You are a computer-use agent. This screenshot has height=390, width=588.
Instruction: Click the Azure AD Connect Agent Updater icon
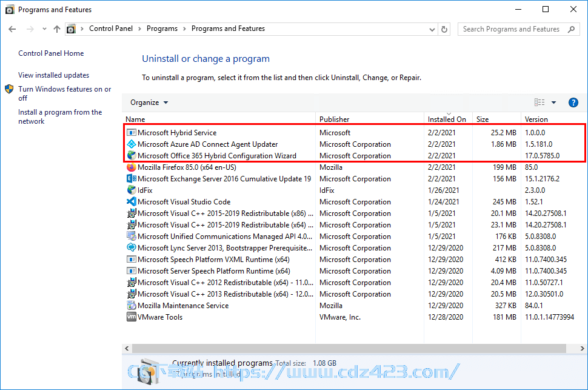[x=132, y=144]
